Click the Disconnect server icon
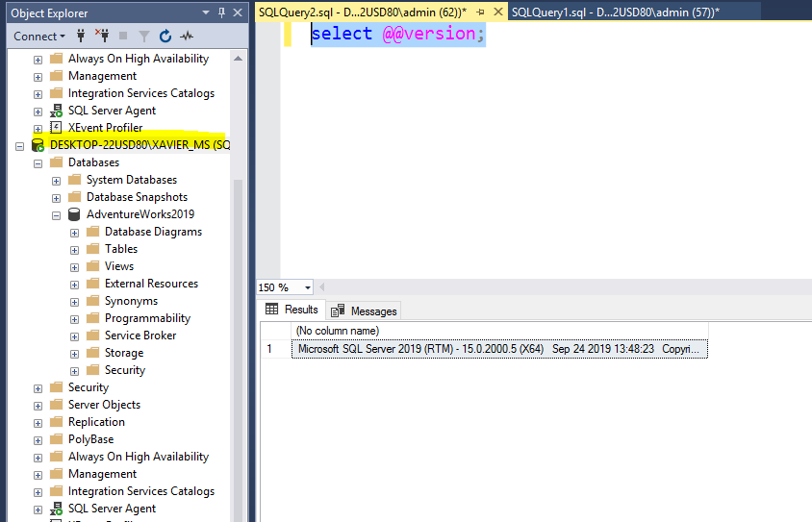 tap(102, 37)
